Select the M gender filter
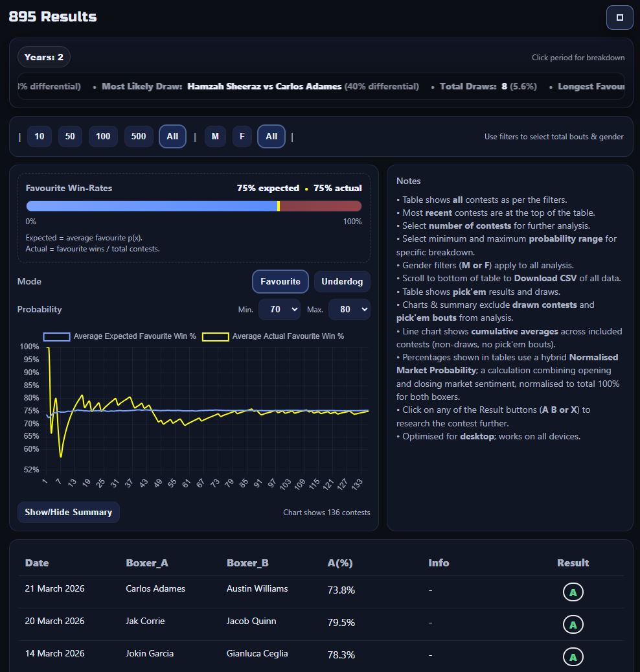This screenshot has width=640, height=672. 215,137
